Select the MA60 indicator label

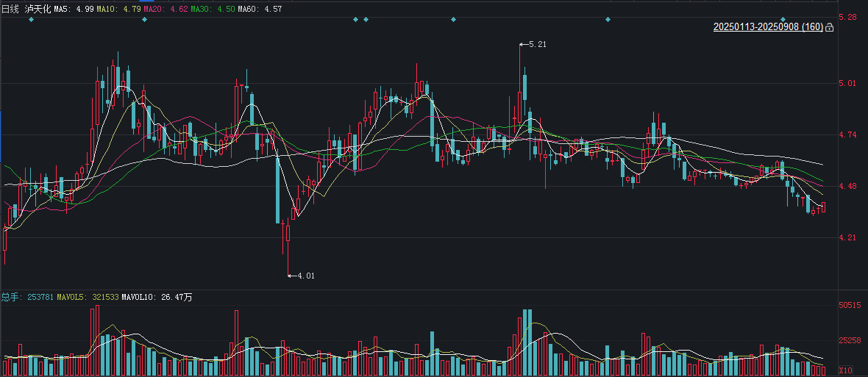[260, 8]
